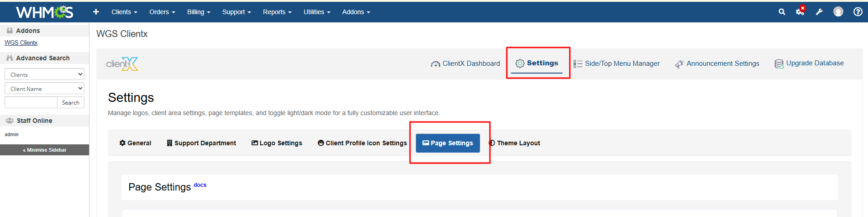
Task: Open the Billing dropdown menu
Action: (x=198, y=12)
